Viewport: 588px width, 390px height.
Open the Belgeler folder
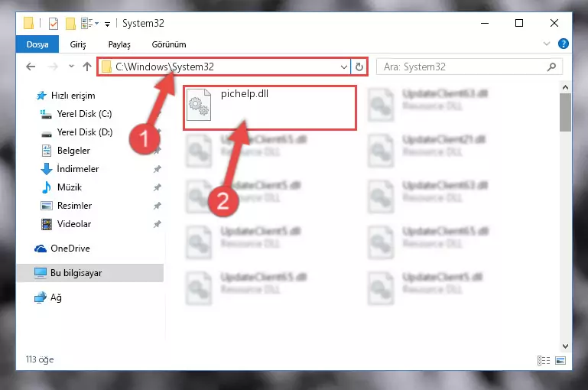73,151
